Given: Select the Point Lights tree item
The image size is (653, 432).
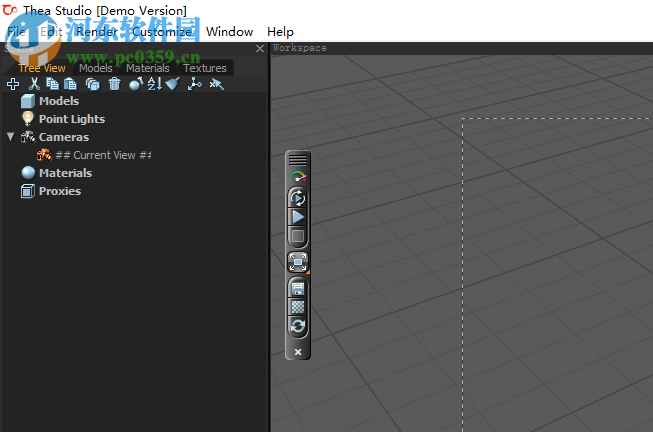Looking at the screenshot, I should coord(72,119).
